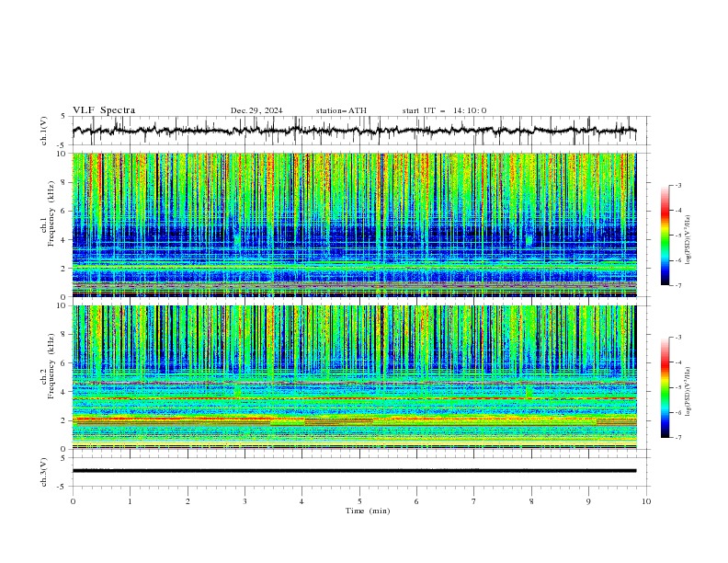The image size is (728, 563).
Task: Click the ch.2 'Frequency (kHz)' axis label
Action: pyautogui.click(x=51, y=365)
